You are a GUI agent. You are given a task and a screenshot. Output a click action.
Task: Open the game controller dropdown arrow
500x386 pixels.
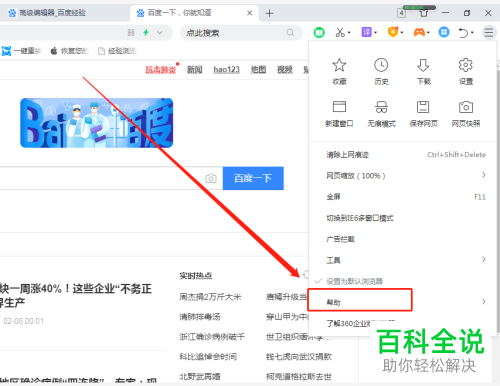[428, 33]
